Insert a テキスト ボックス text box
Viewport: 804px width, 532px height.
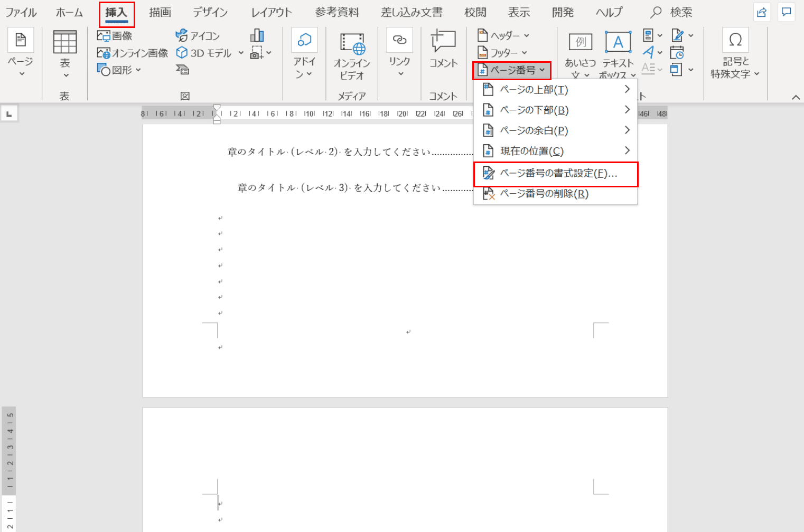pyautogui.click(x=618, y=55)
